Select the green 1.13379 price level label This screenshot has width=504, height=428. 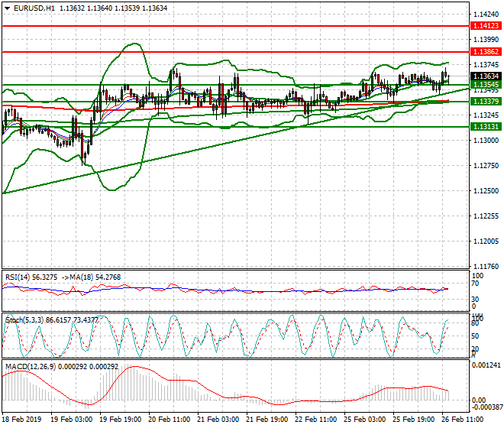(x=486, y=102)
